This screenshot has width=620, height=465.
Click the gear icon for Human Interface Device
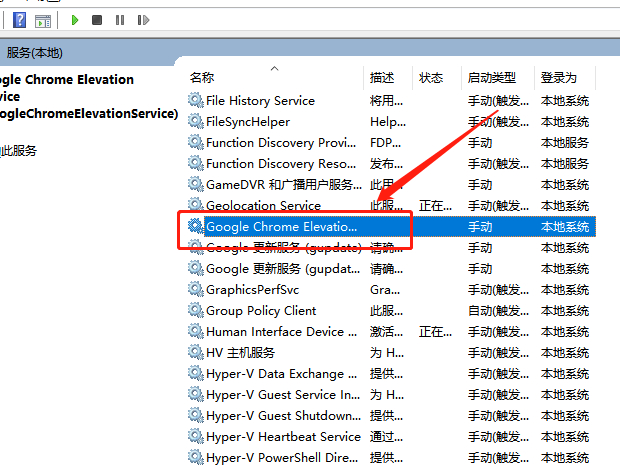[195, 331]
